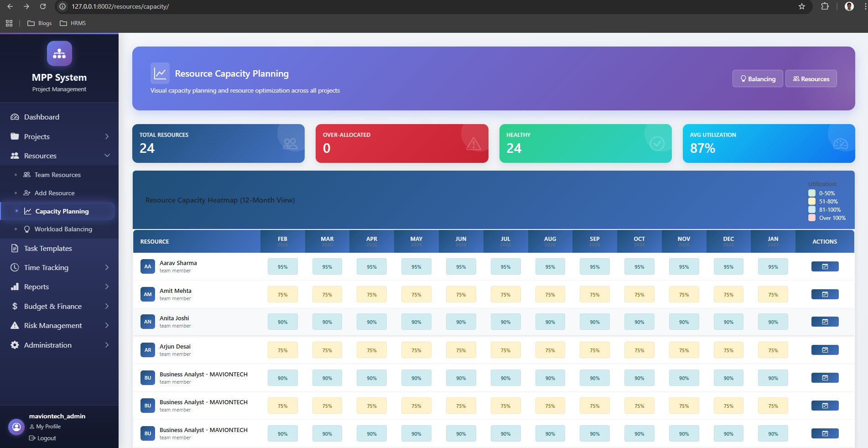
Task: Expand the Budget & Finance submenu
Action: pyautogui.click(x=107, y=306)
